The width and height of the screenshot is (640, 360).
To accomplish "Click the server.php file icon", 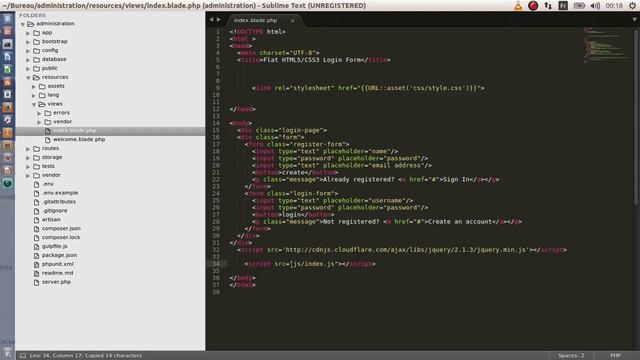I will pos(36,282).
